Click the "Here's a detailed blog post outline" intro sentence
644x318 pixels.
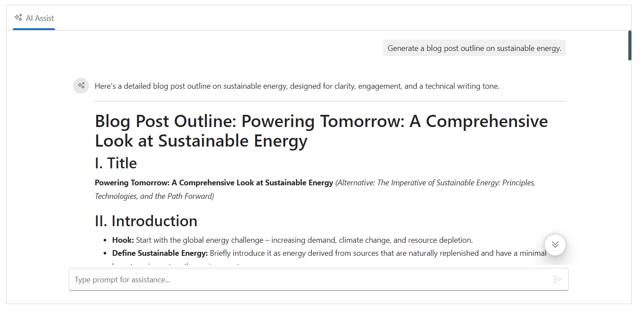click(x=297, y=86)
